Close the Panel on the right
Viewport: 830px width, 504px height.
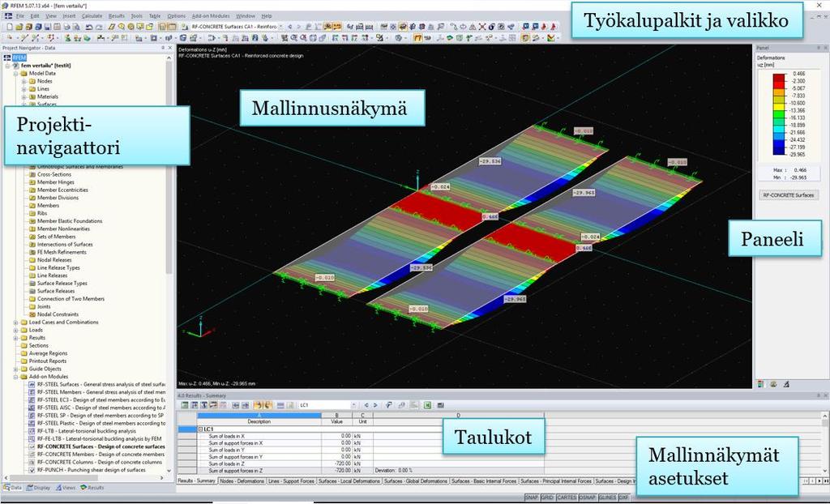pyautogui.click(x=826, y=48)
